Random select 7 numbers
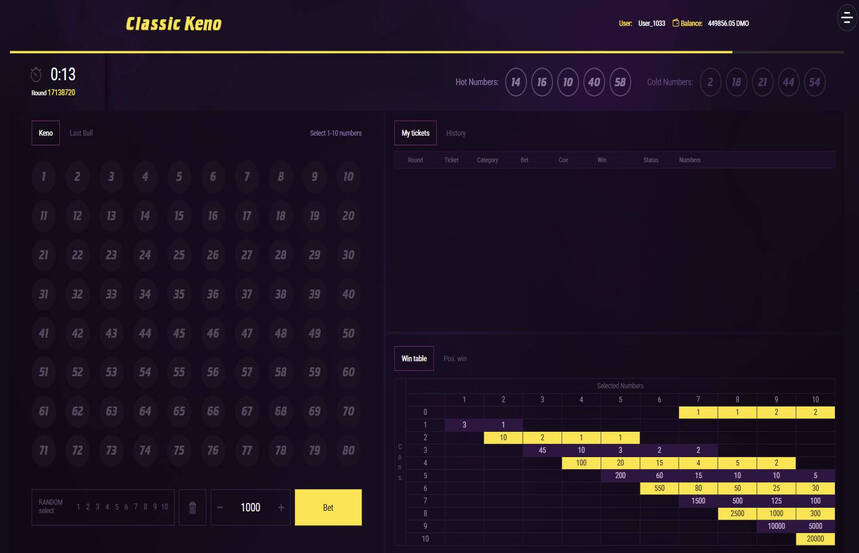This screenshot has width=859, height=553. coord(135,507)
